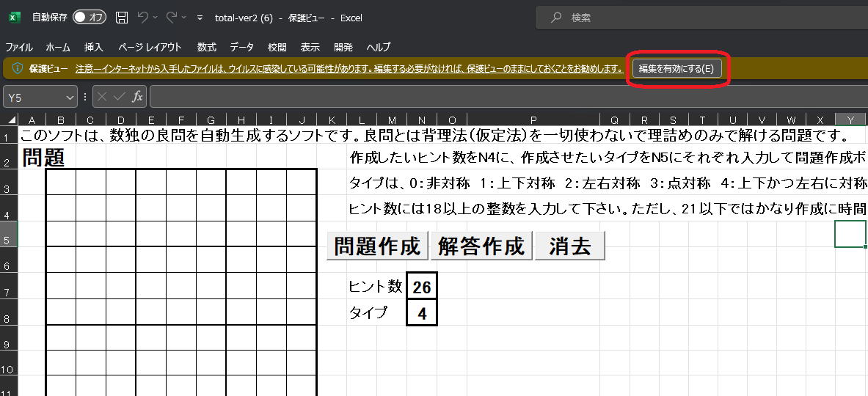Viewport: 868px width, 396px height.
Task: Select the ヒント数 cell showing 26
Action: click(x=422, y=287)
